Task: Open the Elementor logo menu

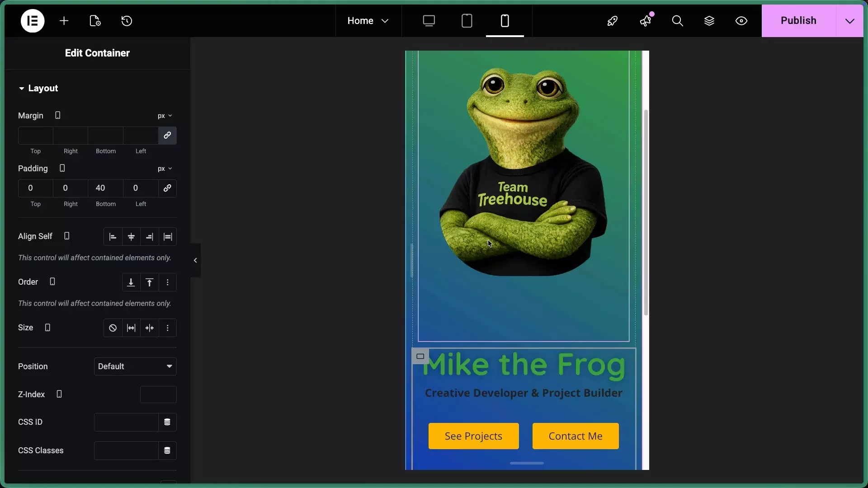Action: click(x=32, y=21)
